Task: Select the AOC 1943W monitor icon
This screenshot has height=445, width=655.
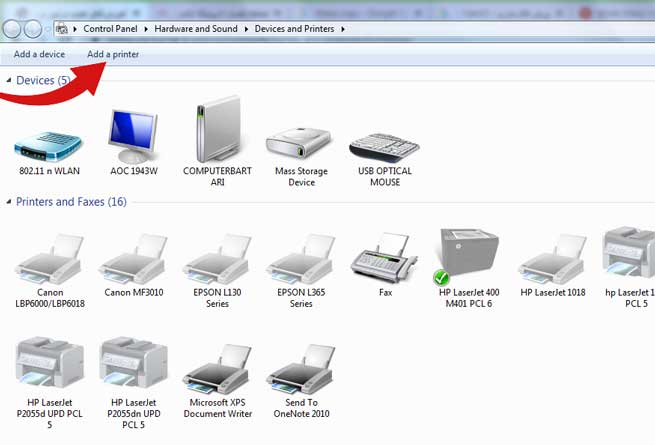Action: coord(133,136)
